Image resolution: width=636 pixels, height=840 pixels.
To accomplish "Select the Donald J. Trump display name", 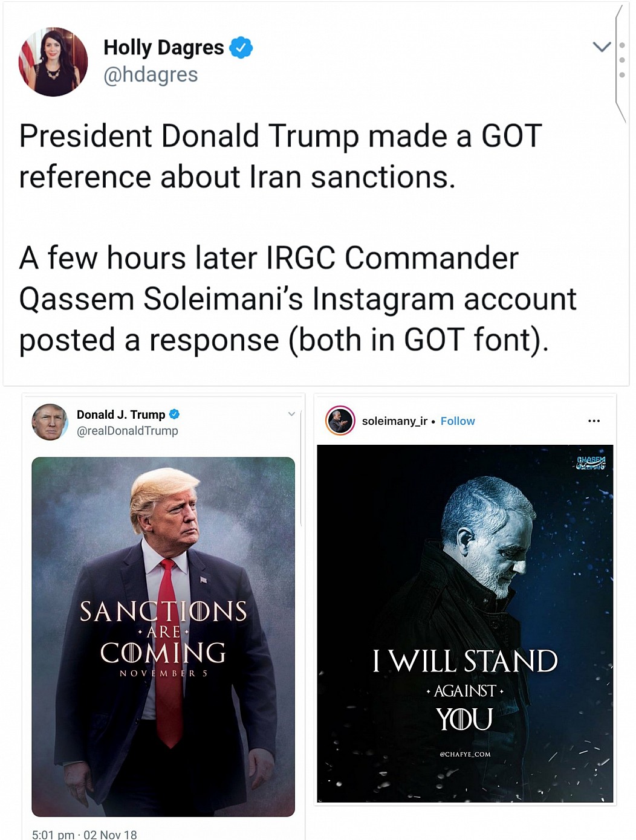I will pyautogui.click(x=121, y=415).
